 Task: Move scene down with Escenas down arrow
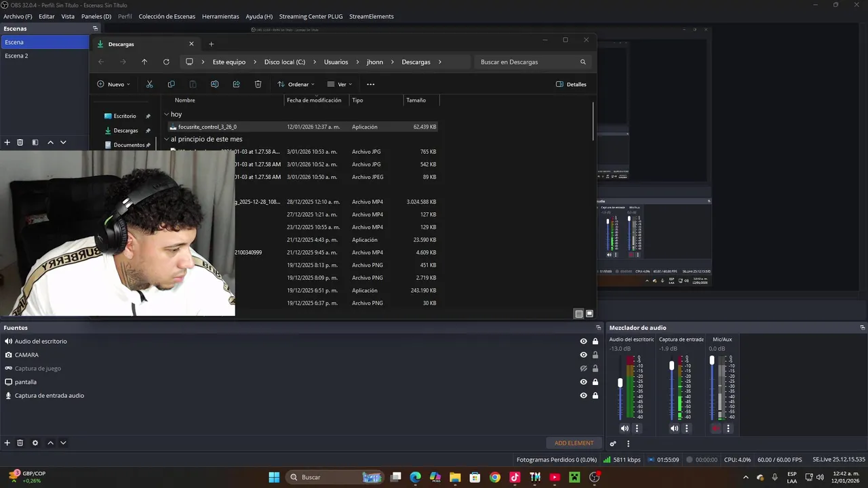[63, 142]
